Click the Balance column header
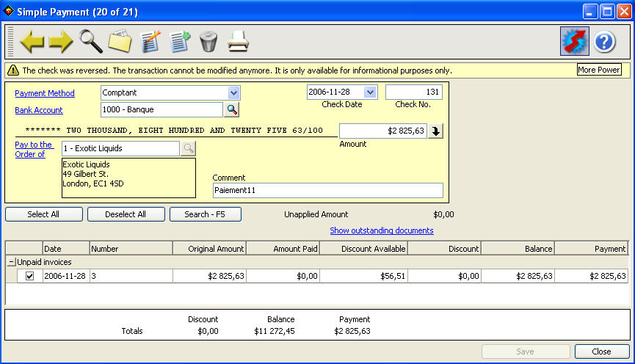 [x=518, y=249]
